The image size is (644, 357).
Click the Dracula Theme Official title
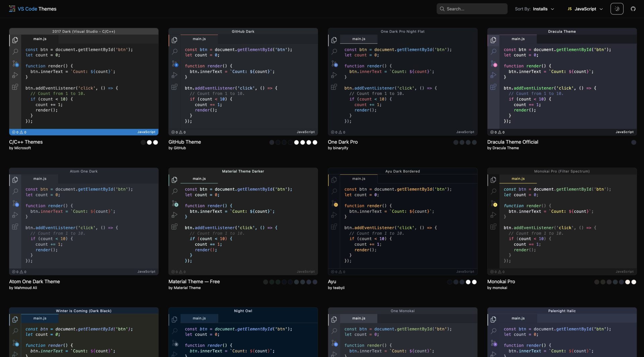pyautogui.click(x=513, y=142)
